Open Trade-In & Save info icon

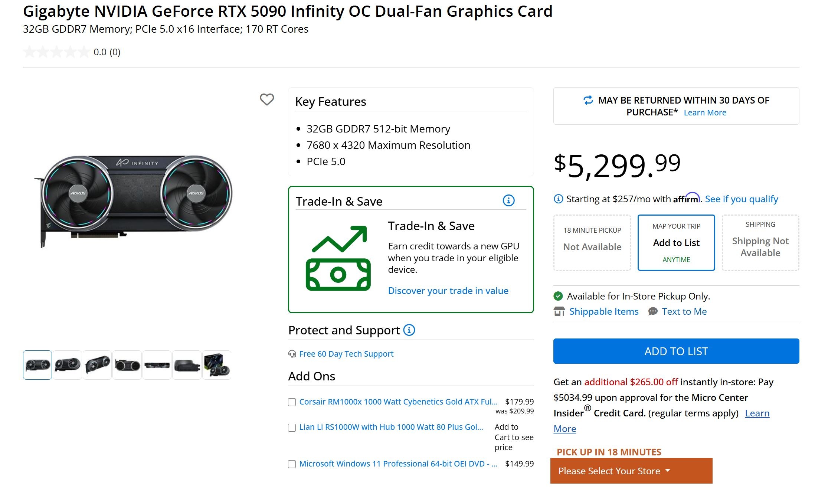508,200
